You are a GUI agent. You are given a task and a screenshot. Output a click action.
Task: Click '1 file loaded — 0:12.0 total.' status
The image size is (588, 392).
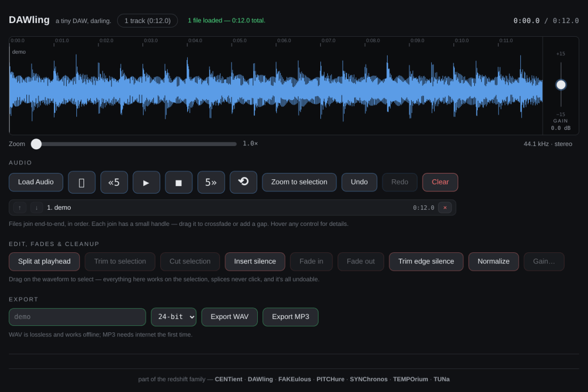point(226,21)
